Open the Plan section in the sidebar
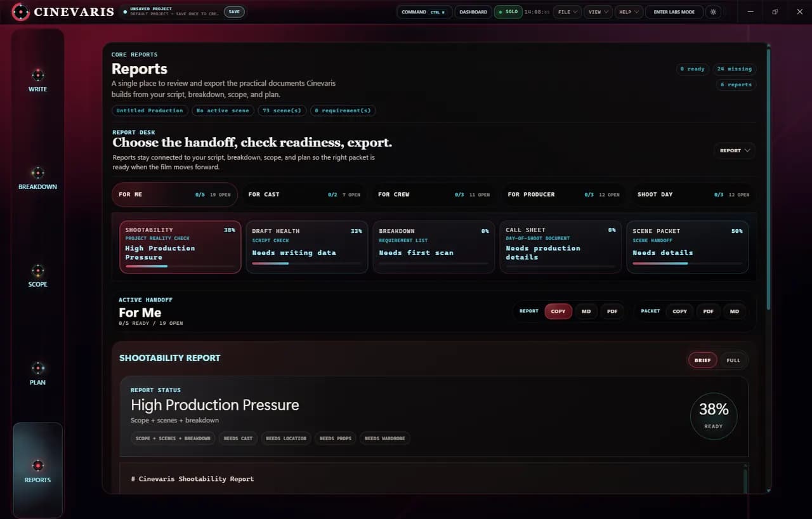The height and width of the screenshot is (519, 812). 37,373
